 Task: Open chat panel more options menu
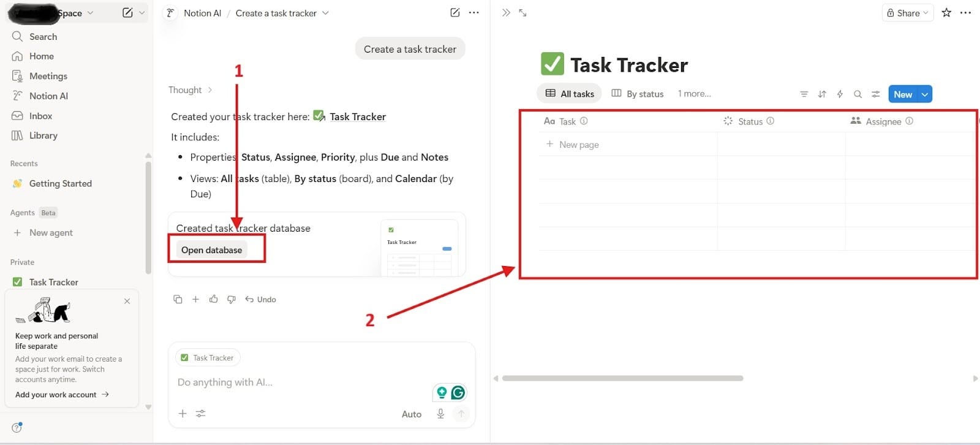pyautogui.click(x=474, y=13)
